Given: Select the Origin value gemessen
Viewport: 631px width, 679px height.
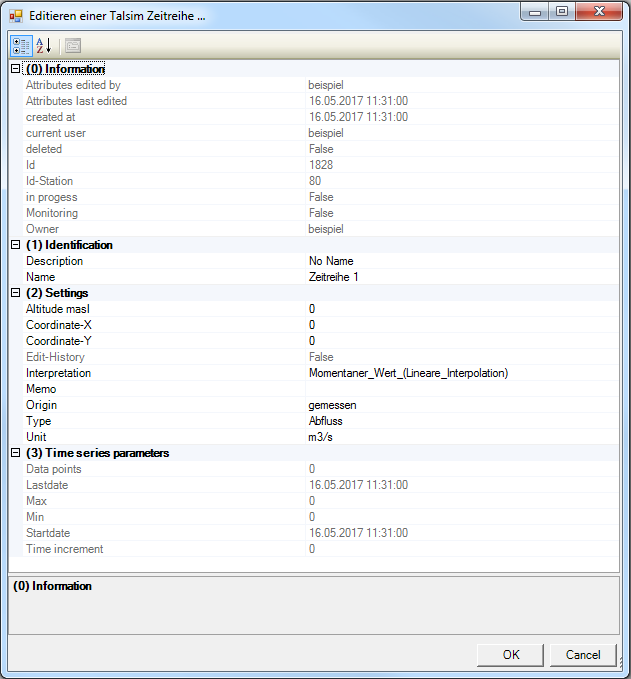Looking at the screenshot, I should click(x=460, y=405).
